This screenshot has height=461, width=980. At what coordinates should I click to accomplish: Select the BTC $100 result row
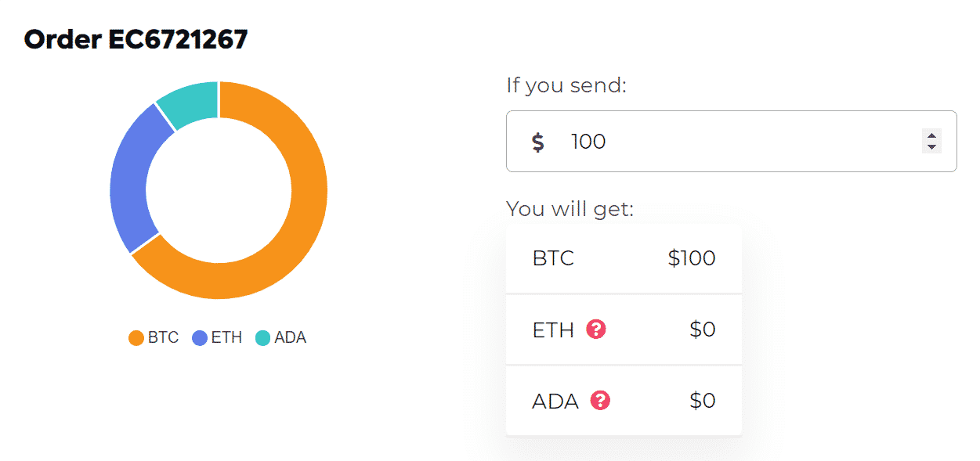624,259
